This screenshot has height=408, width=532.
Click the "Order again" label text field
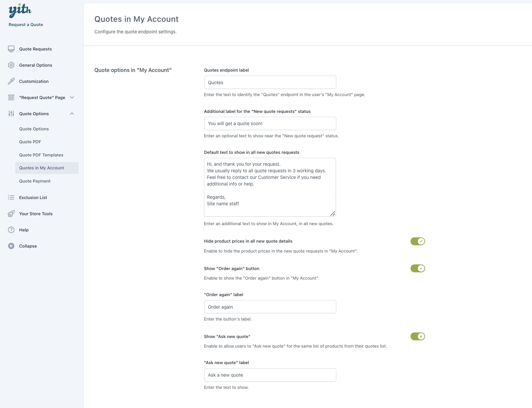270,307
